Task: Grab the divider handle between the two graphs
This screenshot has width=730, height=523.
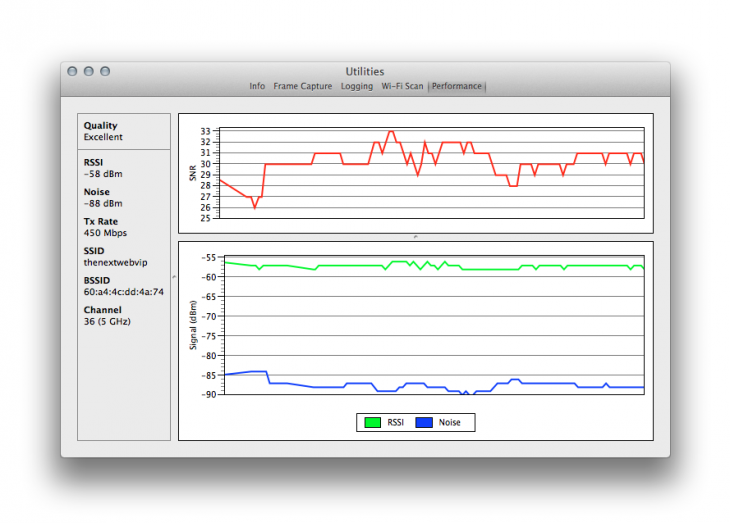Action: point(415,236)
